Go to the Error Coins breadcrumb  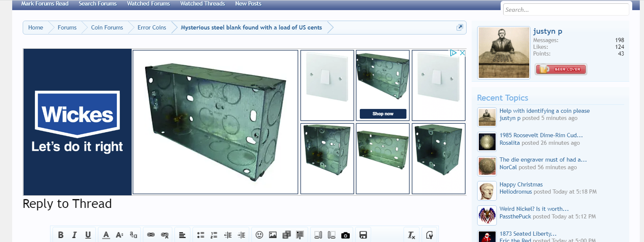[x=152, y=27]
